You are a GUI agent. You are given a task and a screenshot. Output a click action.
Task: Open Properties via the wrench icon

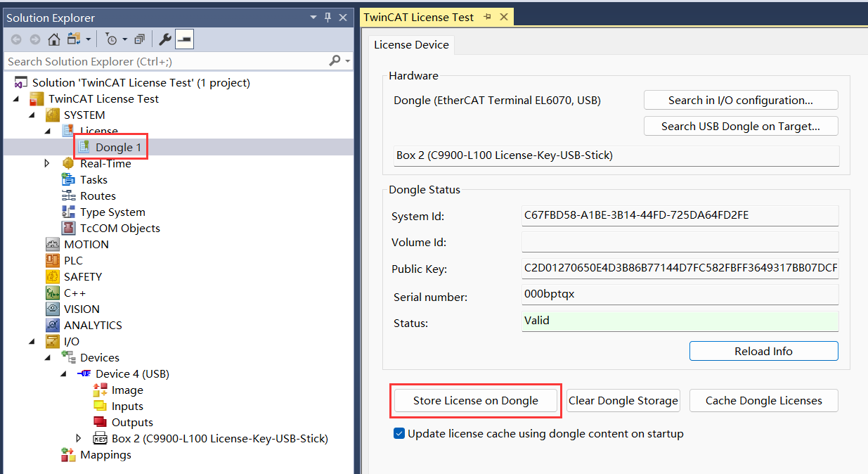point(164,39)
